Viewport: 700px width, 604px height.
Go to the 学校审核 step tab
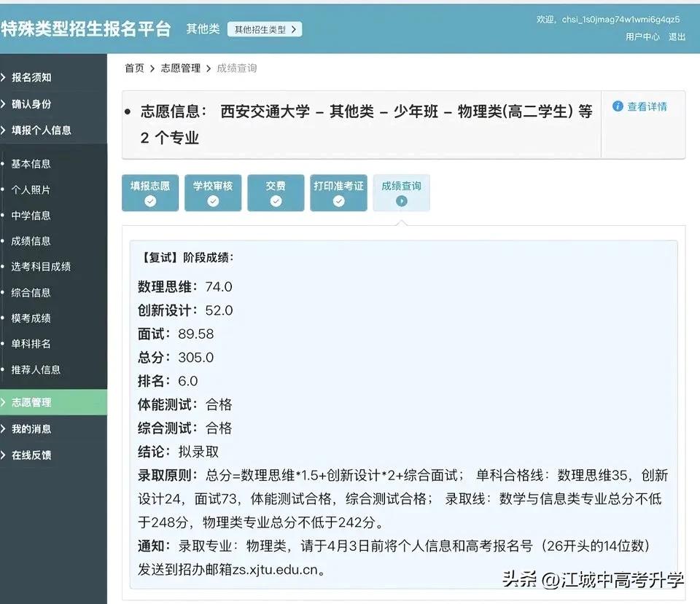(x=213, y=192)
